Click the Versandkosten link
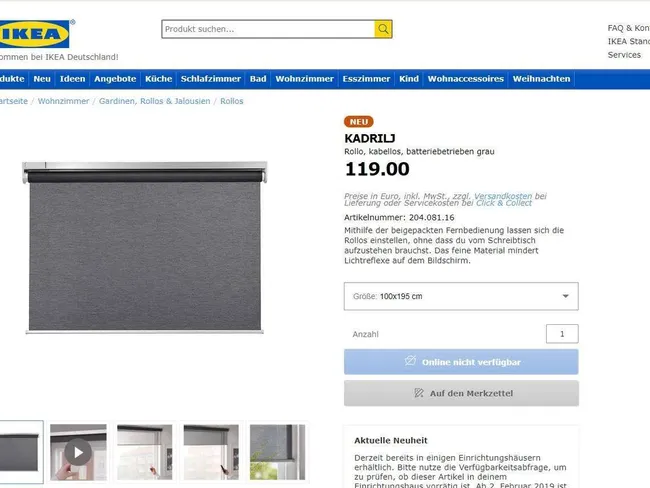 point(503,196)
